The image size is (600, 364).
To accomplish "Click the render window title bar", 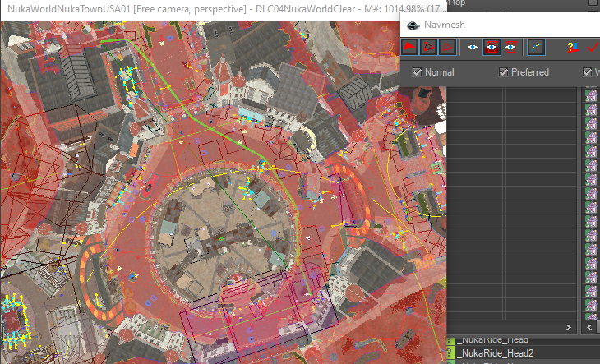I will 224,9.
